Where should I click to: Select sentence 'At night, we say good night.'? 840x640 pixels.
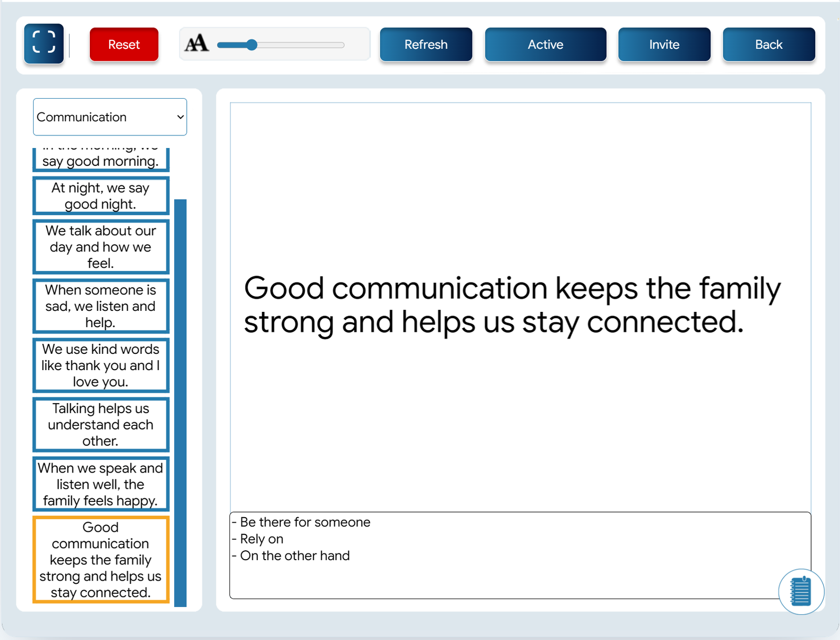101,196
